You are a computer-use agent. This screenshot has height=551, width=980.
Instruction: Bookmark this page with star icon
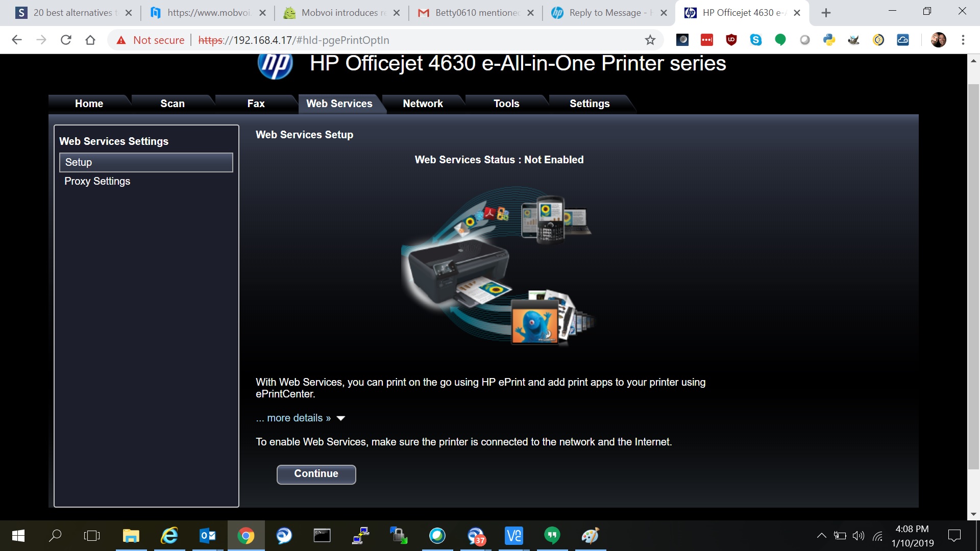[x=650, y=40]
